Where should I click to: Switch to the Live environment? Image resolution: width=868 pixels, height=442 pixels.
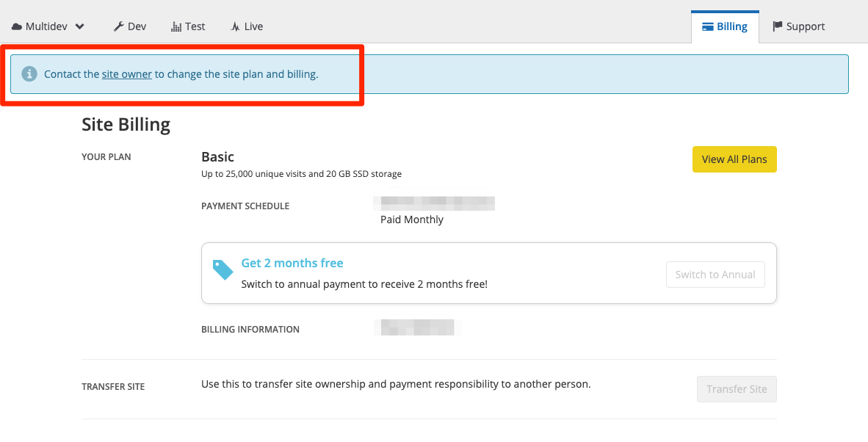247,26
